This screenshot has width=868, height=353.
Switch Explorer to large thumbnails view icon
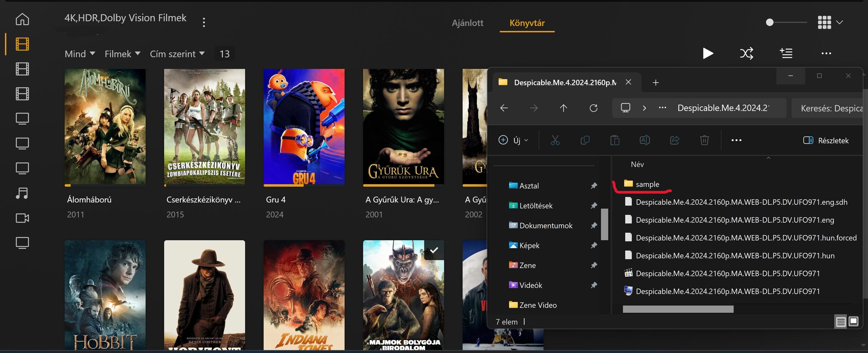tap(853, 322)
